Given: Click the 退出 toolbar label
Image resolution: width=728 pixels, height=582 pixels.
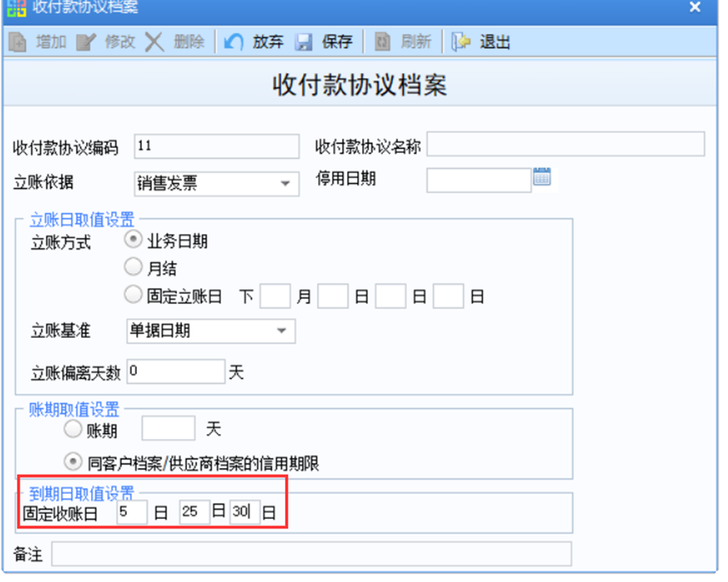Looking at the screenshot, I should [x=495, y=43].
